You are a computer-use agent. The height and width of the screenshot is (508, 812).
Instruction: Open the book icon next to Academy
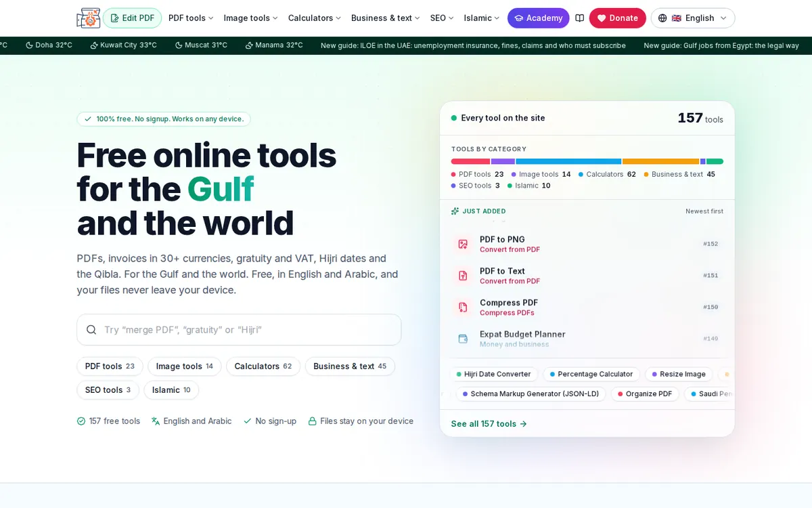(579, 18)
